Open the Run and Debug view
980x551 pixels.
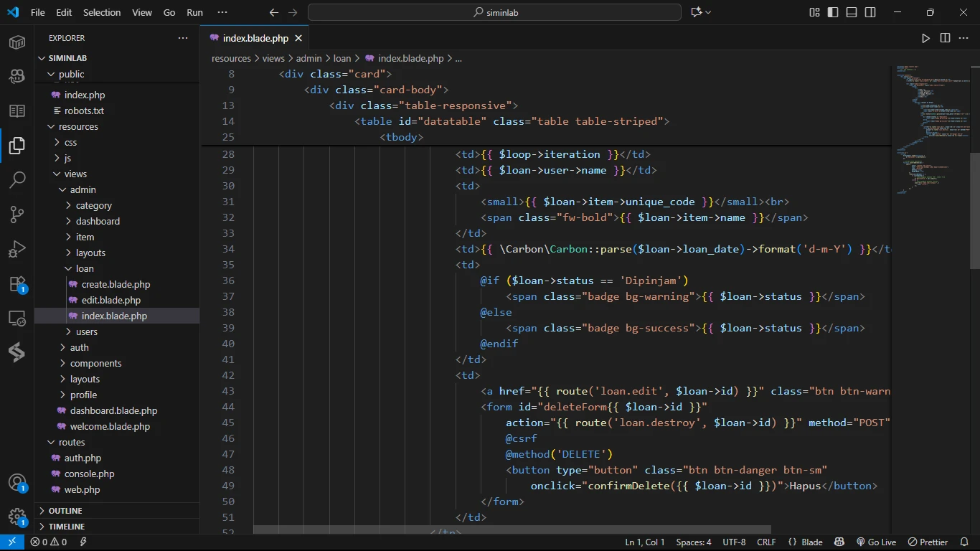pos(17,249)
